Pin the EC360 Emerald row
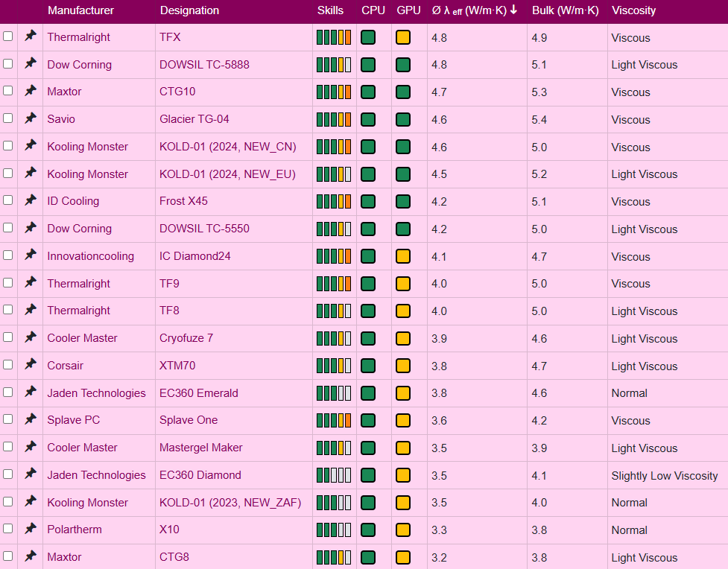Image resolution: width=728 pixels, height=569 pixels. point(31,392)
